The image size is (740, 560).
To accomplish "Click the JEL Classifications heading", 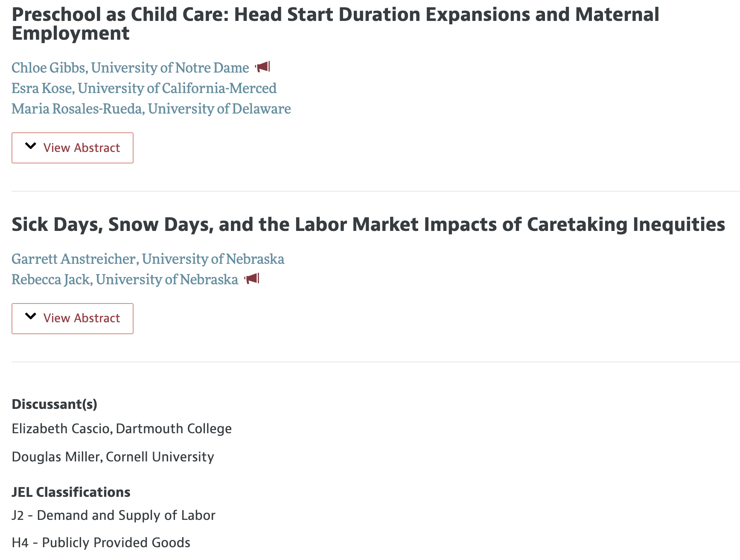I will tap(71, 492).
